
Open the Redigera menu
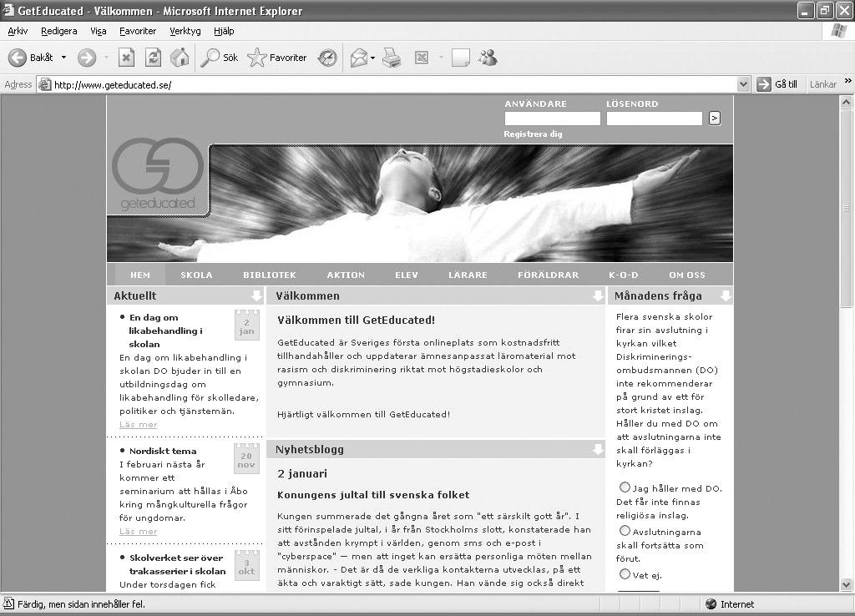[x=59, y=31]
